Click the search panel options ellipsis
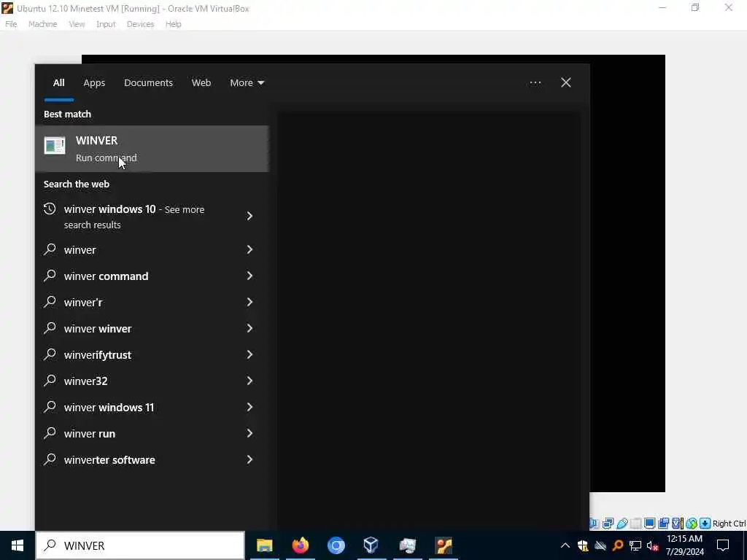The width and height of the screenshot is (747, 560). pos(535,83)
